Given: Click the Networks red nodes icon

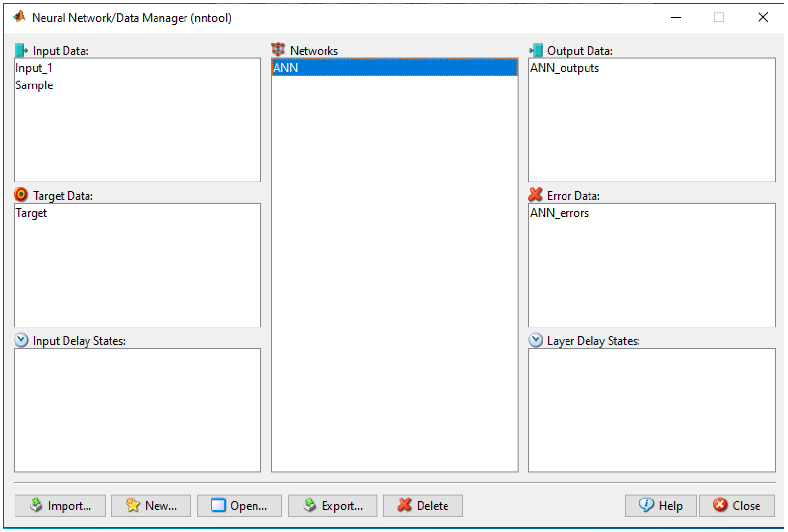Looking at the screenshot, I should click(x=278, y=49).
